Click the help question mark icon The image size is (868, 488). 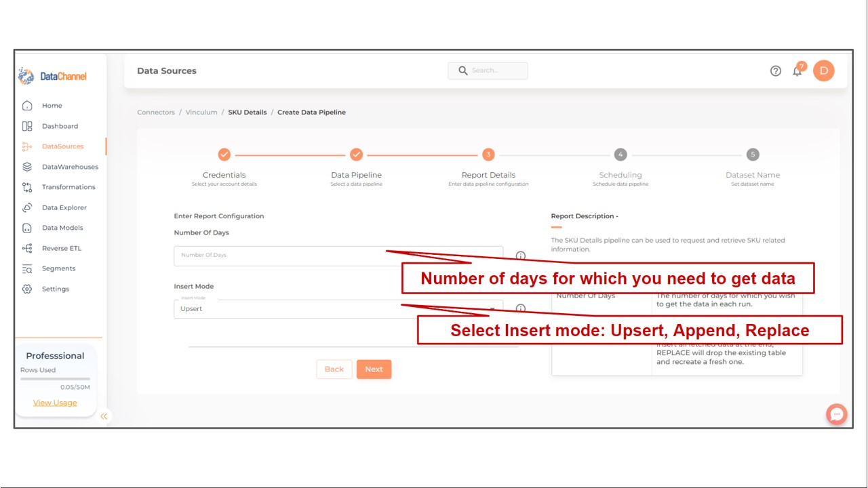[776, 71]
